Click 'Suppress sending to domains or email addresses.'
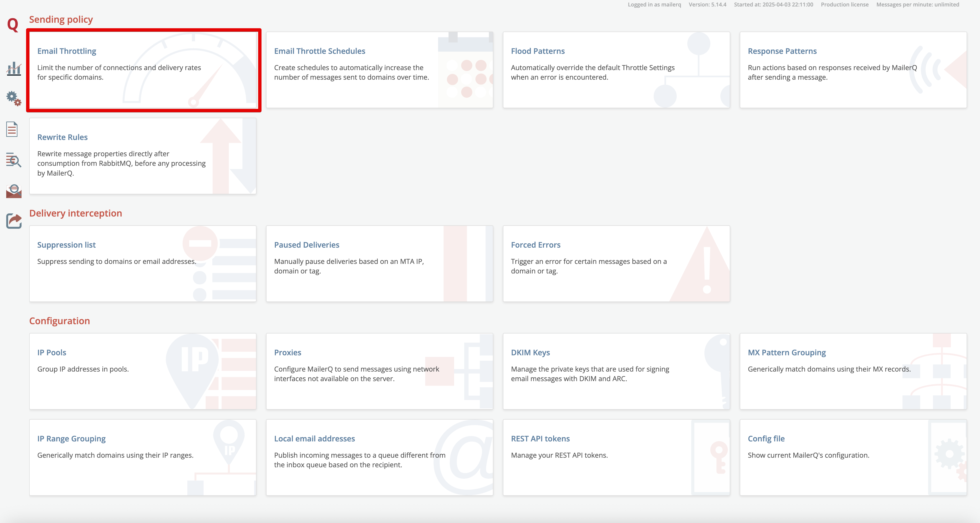Screen dimensions: 980x523 [x=117, y=262]
